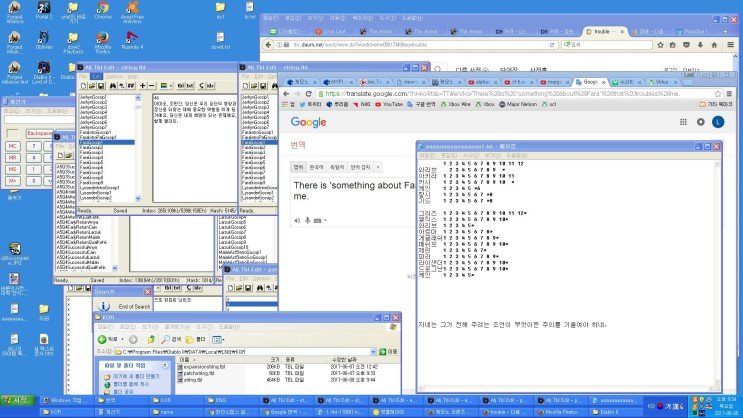Image resolution: width=743 pixels, height=418 pixels.
Task: Click Firefox reload icon in address bar
Action: pos(552,45)
